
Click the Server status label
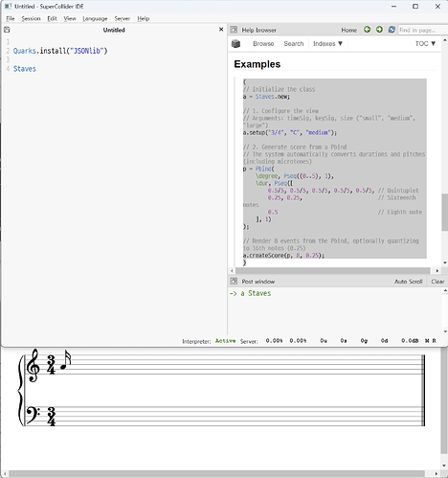[x=249, y=341]
